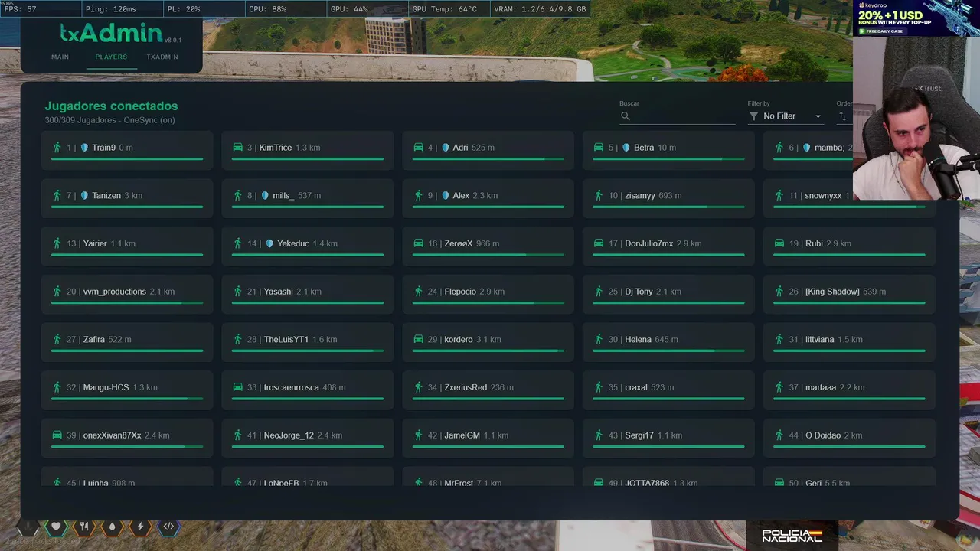
Task: Click the car icon on kordero card
Action: pos(419,339)
